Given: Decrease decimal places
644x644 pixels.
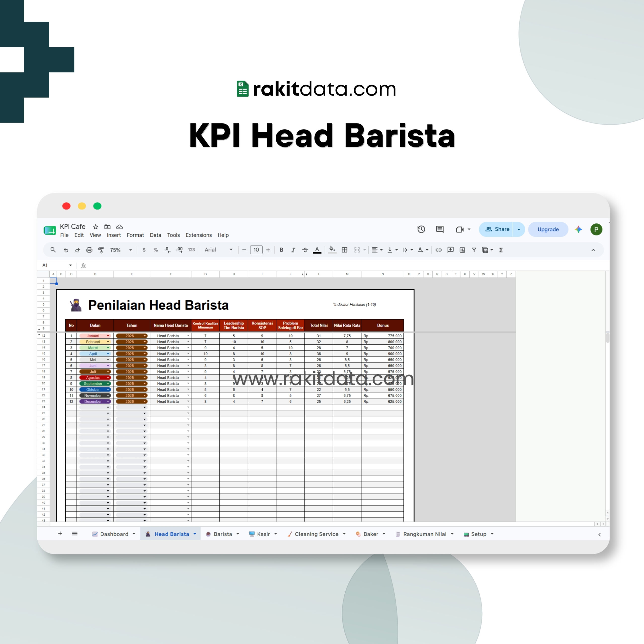Looking at the screenshot, I should [x=167, y=250].
